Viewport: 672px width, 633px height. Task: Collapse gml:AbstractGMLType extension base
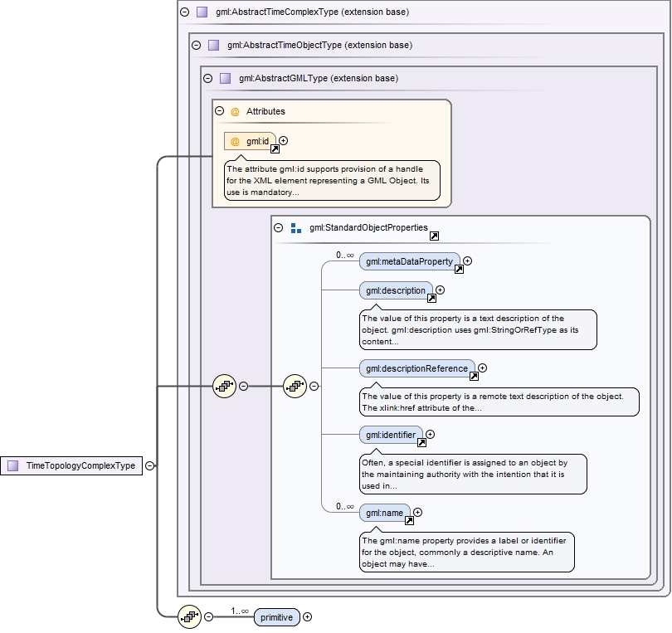click(x=208, y=78)
